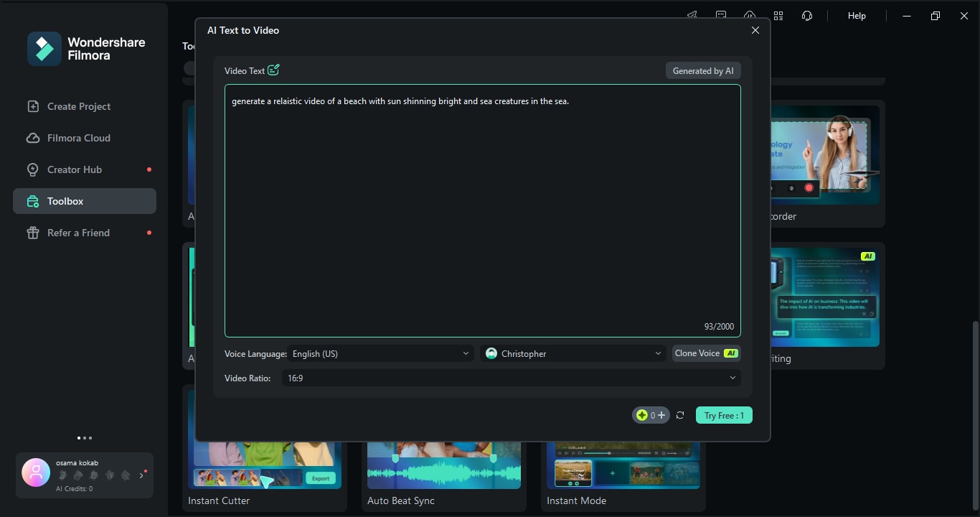Click the Try Free : 1 button
The height and width of the screenshot is (517, 980).
[724, 415]
